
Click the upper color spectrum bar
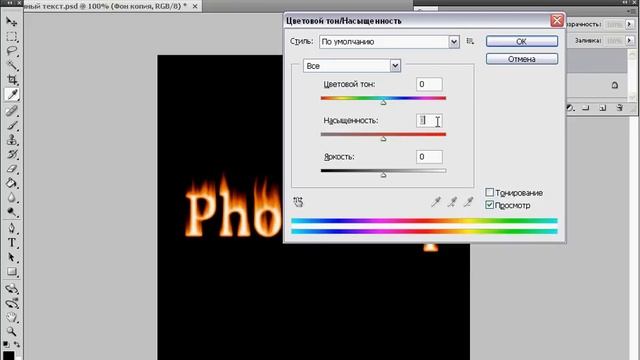(x=424, y=221)
